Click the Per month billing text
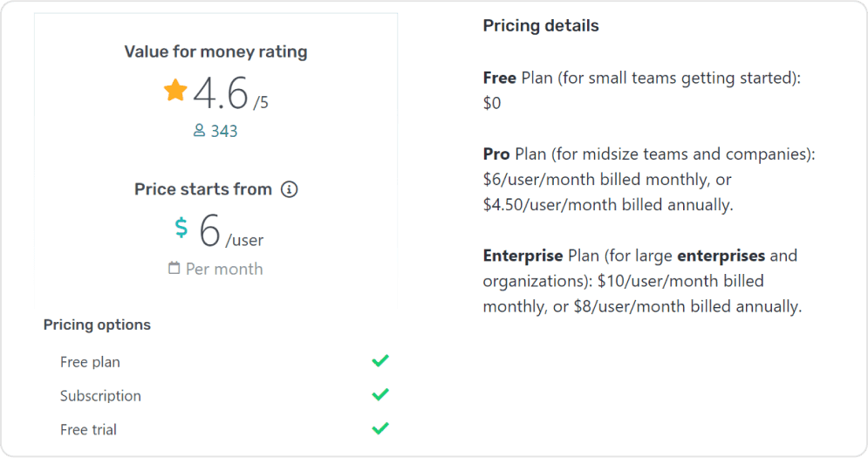The image size is (868, 458). pos(224,269)
